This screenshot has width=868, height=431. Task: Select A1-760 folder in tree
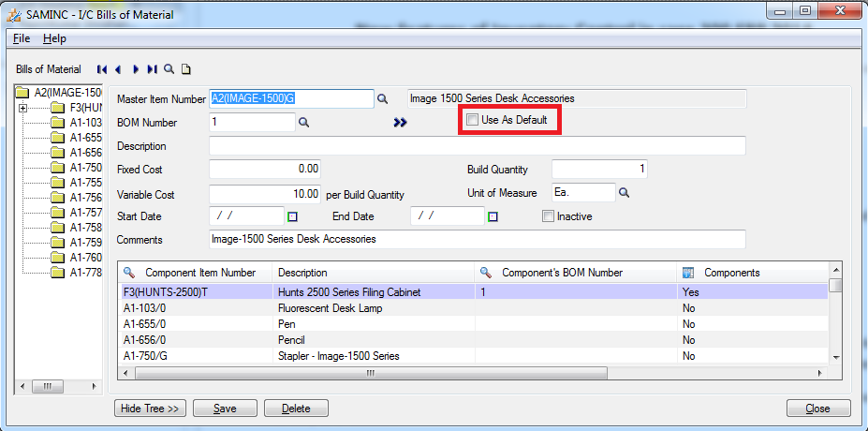[76, 257]
